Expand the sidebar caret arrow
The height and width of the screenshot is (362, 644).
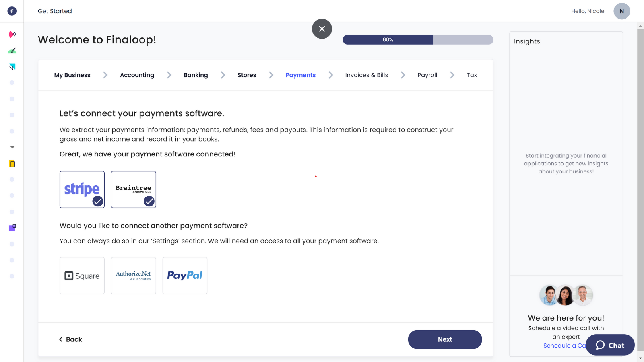(x=12, y=147)
